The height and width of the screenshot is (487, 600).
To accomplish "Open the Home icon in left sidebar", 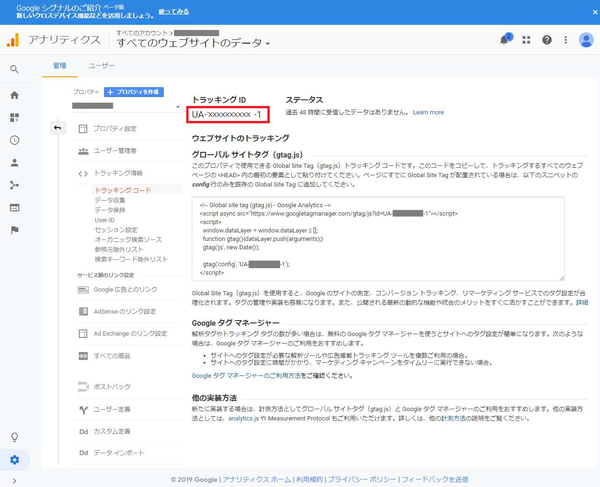I will (14, 95).
